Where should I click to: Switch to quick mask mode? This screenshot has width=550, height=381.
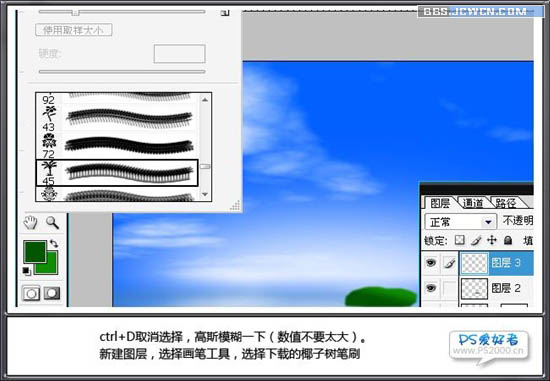point(52,293)
